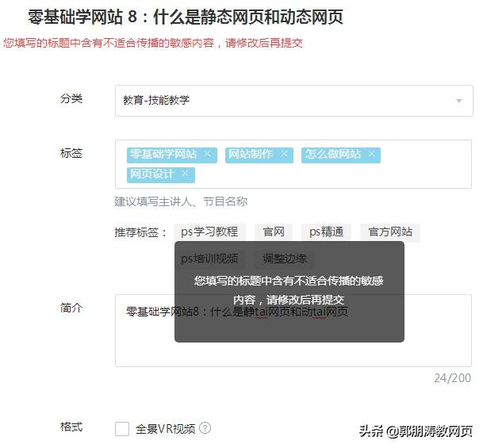
Task: Add recommended tag ps学习教程
Action: [209, 232]
